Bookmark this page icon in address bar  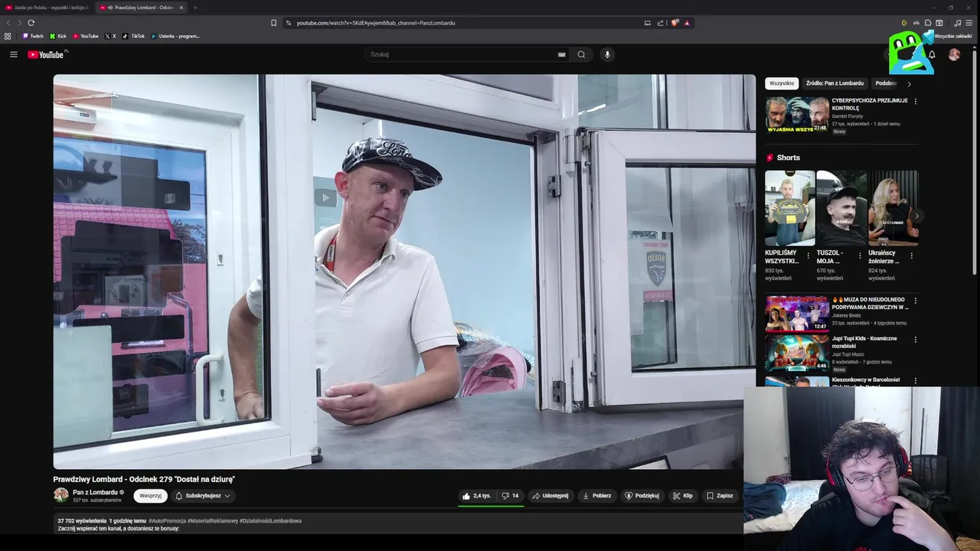[273, 23]
